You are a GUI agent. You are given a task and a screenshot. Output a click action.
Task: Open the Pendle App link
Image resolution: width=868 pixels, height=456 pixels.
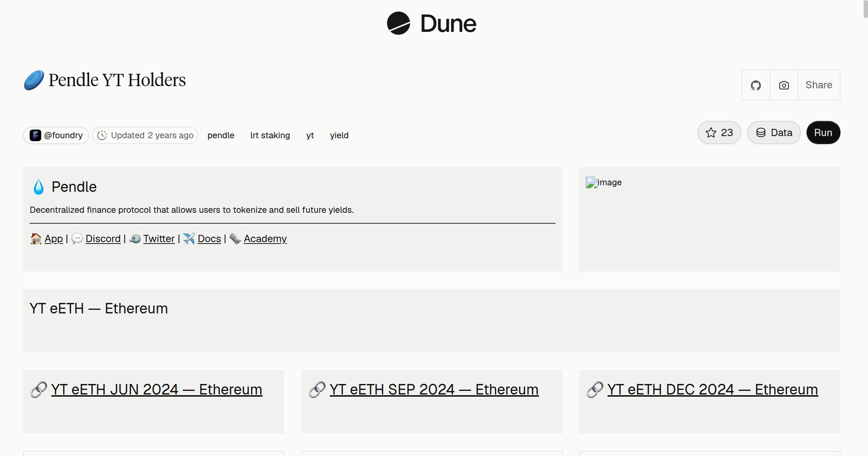(54, 239)
